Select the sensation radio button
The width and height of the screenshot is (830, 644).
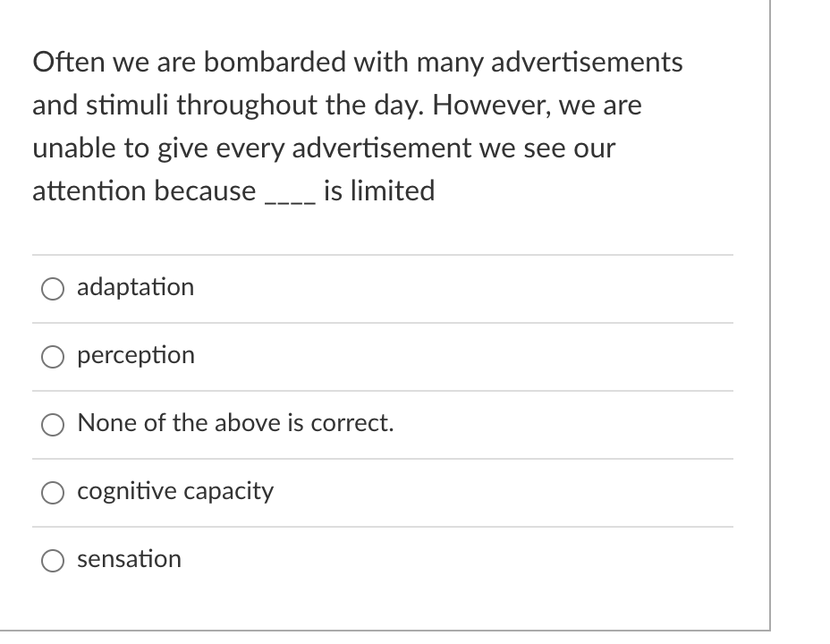coord(53,560)
